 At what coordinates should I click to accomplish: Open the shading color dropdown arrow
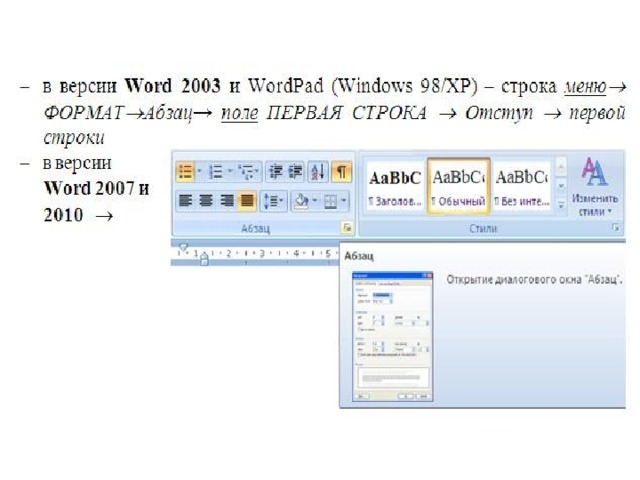[315, 200]
